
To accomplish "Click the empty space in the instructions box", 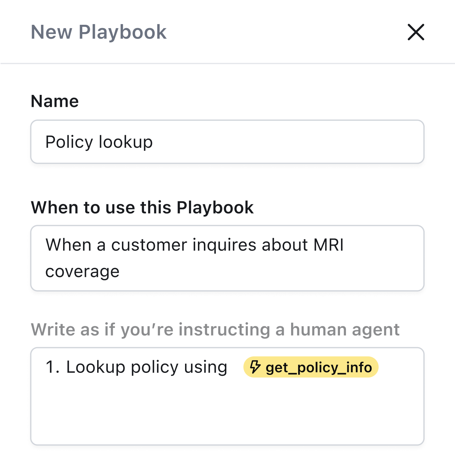I will (x=227, y=413).
